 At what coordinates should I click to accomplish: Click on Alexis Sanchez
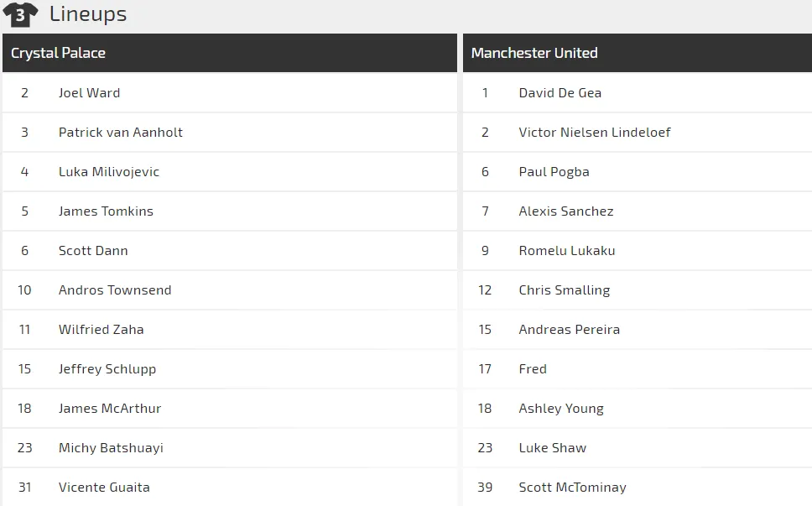coord(565,211)
